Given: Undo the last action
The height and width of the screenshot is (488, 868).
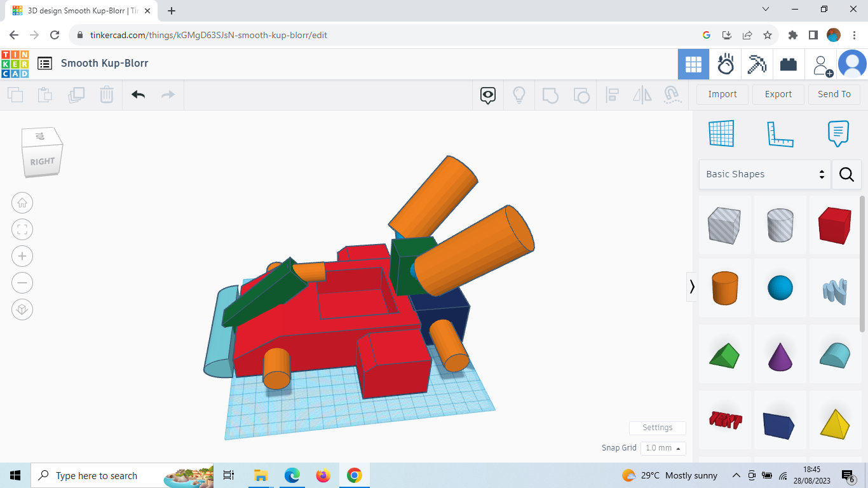Looking at the screenshot, I should 139,94.
